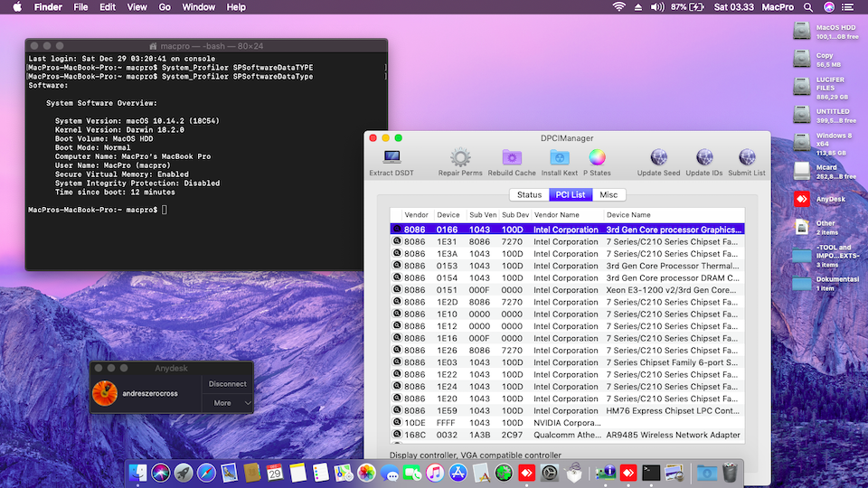
Task: Open Photos app in the Dock
Action: point(366,473)
